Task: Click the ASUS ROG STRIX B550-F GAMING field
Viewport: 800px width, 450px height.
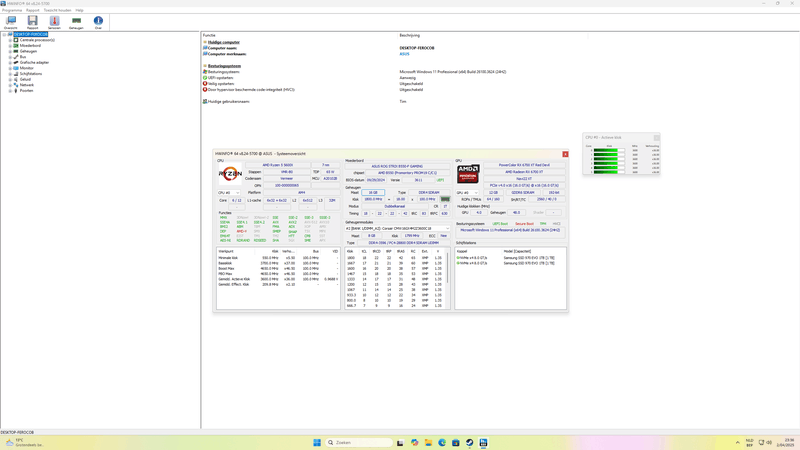Action: click(x=397, y=166)
